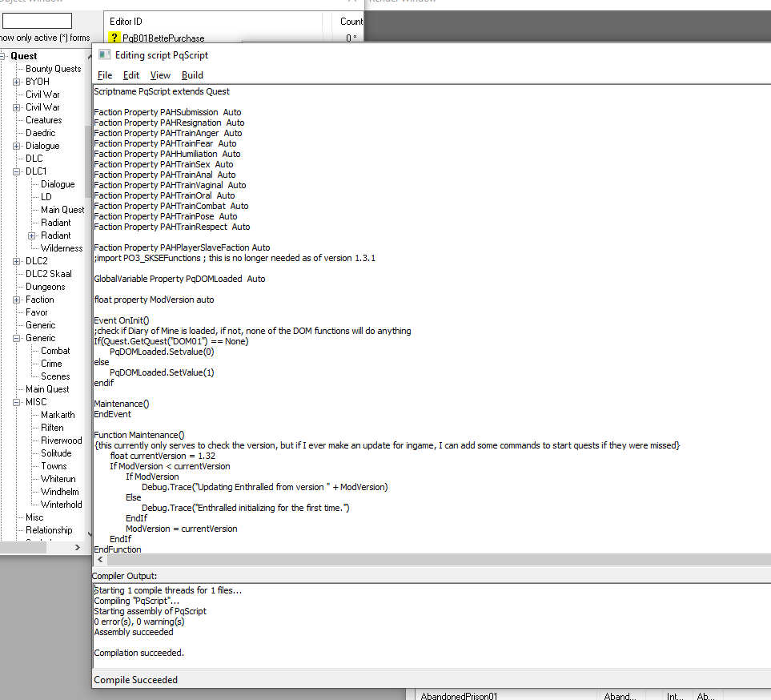This screenshot has height=700, width=771.
Task: Collapse the second Generic tree node
Action: point(16,339)
